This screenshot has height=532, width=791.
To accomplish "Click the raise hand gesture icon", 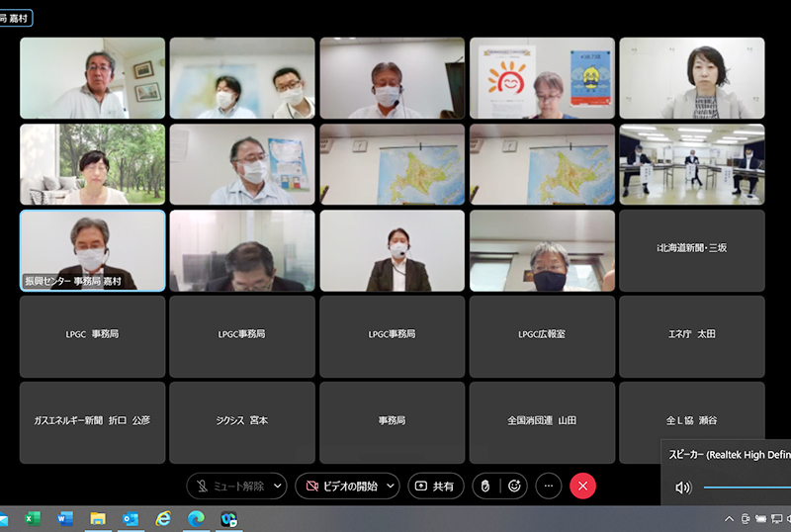I will click(x=484, y=486).
